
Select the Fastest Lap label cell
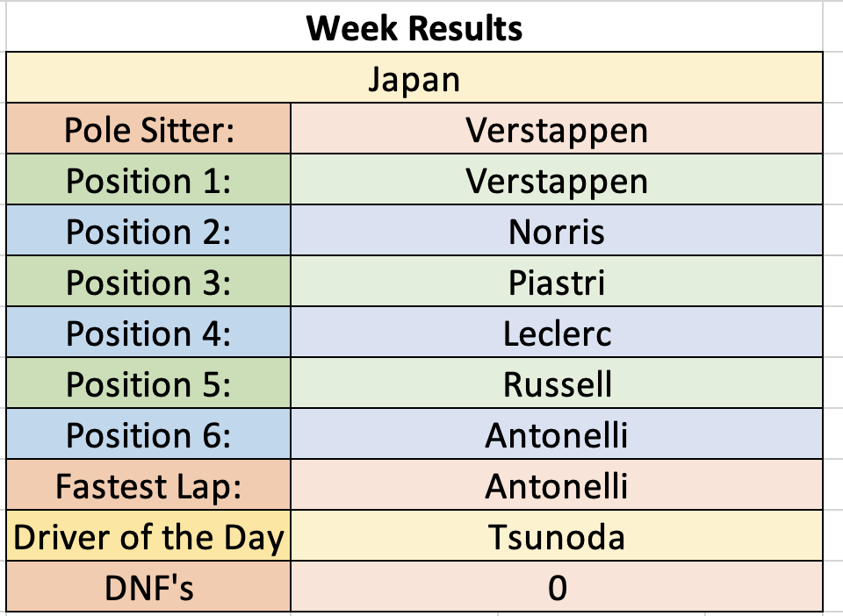(148, 485)
